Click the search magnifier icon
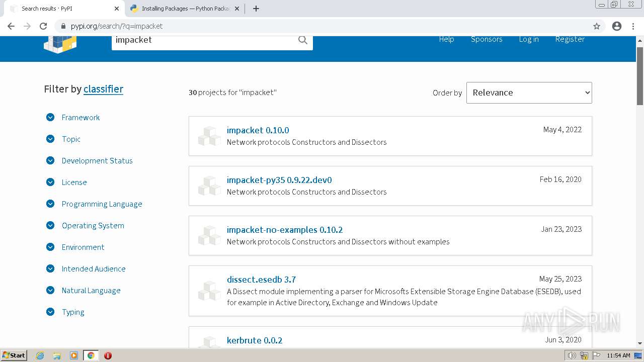 pos(302,40)
